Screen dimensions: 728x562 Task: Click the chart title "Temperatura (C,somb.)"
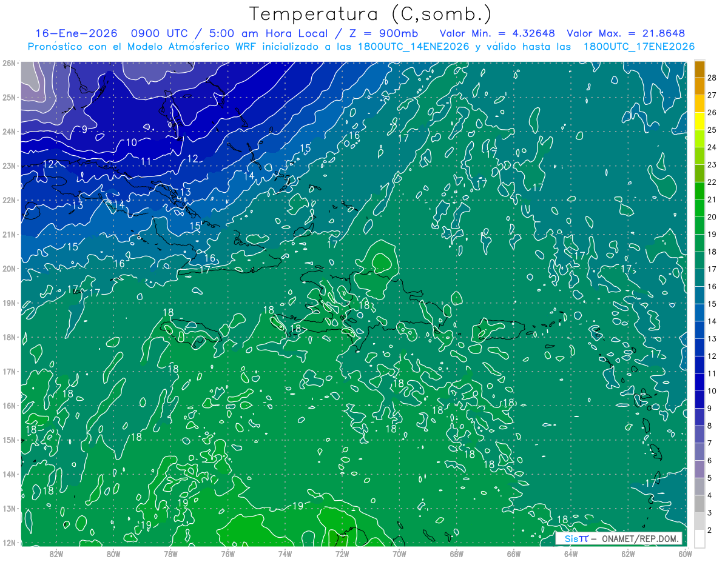pos(370,14)
